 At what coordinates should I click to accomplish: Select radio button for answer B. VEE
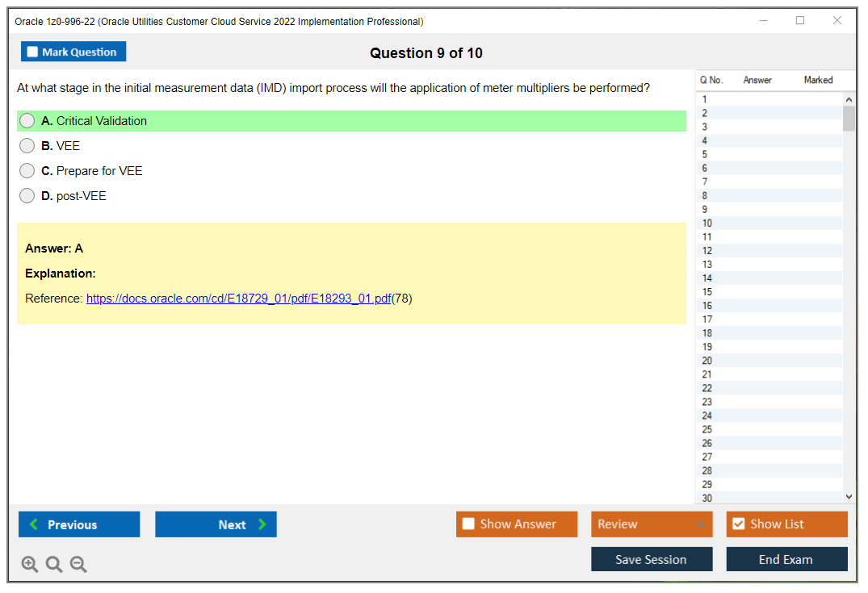click(27, 145)
